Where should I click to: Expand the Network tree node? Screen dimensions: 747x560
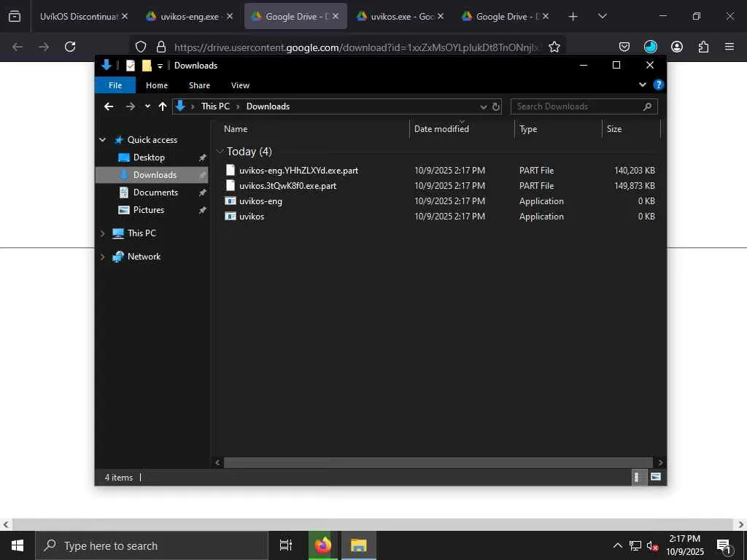click(x=102, y=257)
